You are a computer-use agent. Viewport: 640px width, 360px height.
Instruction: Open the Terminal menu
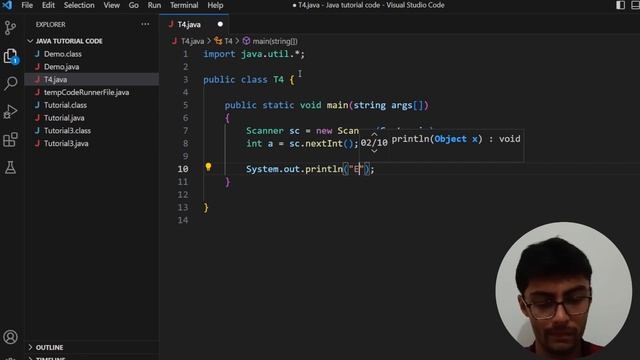[x=184, y=5]
